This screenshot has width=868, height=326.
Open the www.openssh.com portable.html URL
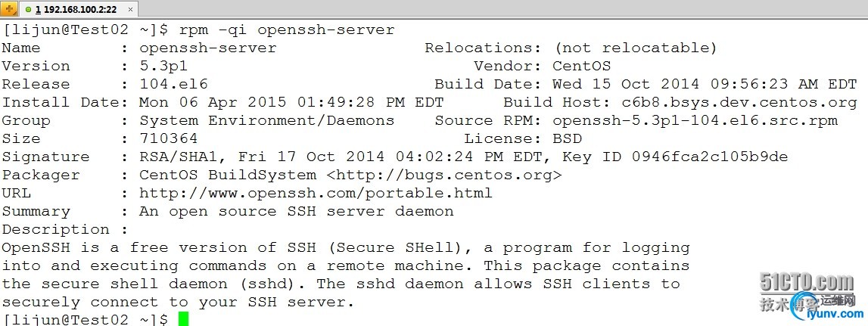pos(316,194)
